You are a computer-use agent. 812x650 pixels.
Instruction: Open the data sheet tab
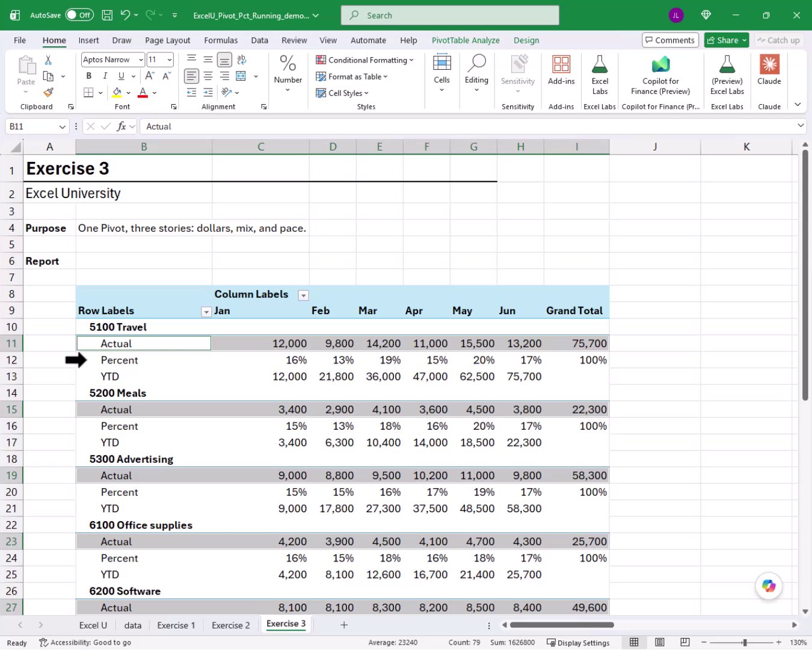pos(133,625)
